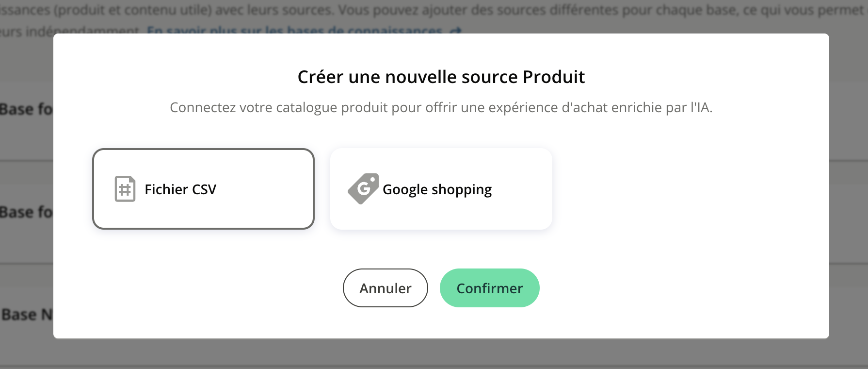Click the 'Créer une nouvelle source Produit' title
868x369 pixels.
click(x=441, y=77)
